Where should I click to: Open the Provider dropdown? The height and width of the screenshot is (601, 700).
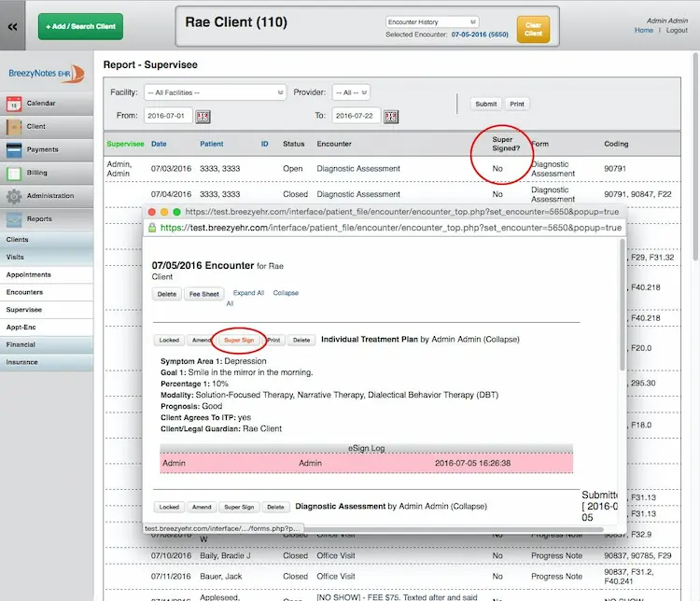click(x=351, y=92)
